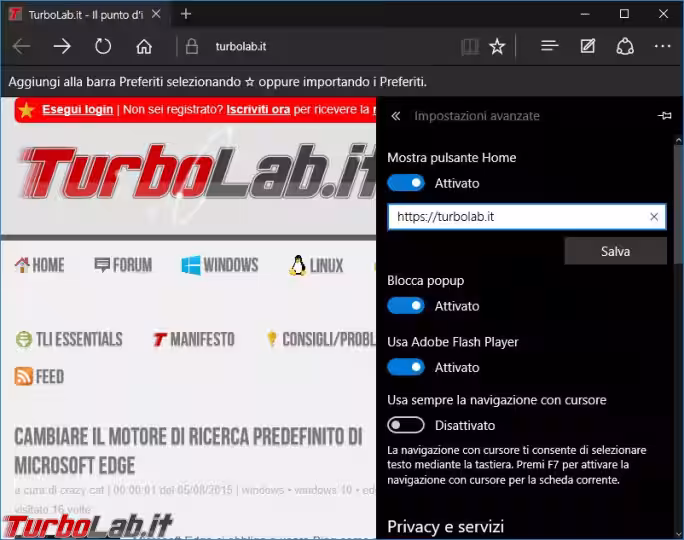Open HOME site menu item

pos(40,265)
